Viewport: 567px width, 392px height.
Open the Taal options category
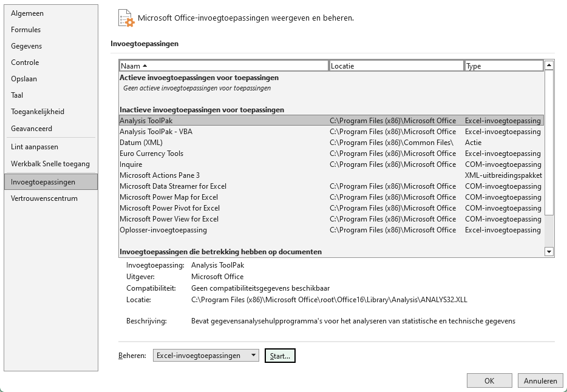point(50,95)
